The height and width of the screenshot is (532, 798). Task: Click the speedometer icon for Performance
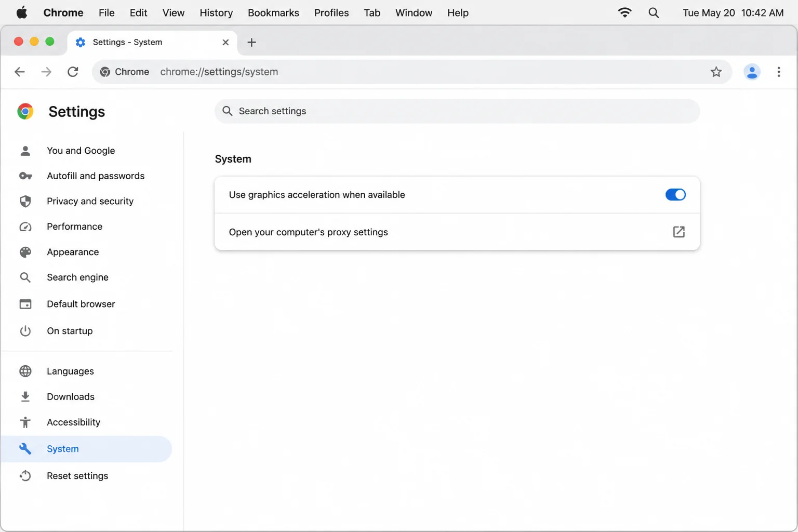[25, 227]
